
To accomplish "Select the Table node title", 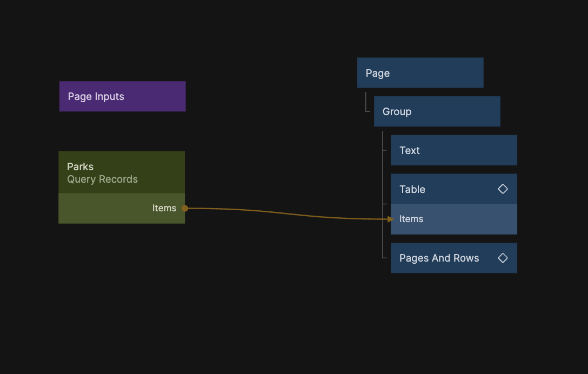I will coord(412,189).
